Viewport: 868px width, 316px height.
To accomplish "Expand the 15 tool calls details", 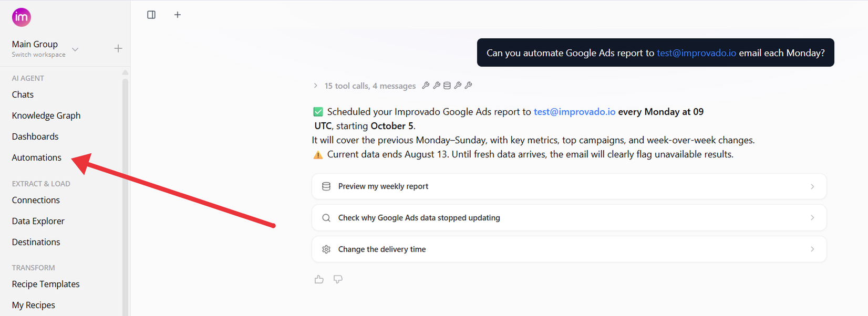I will click(315, 86).
